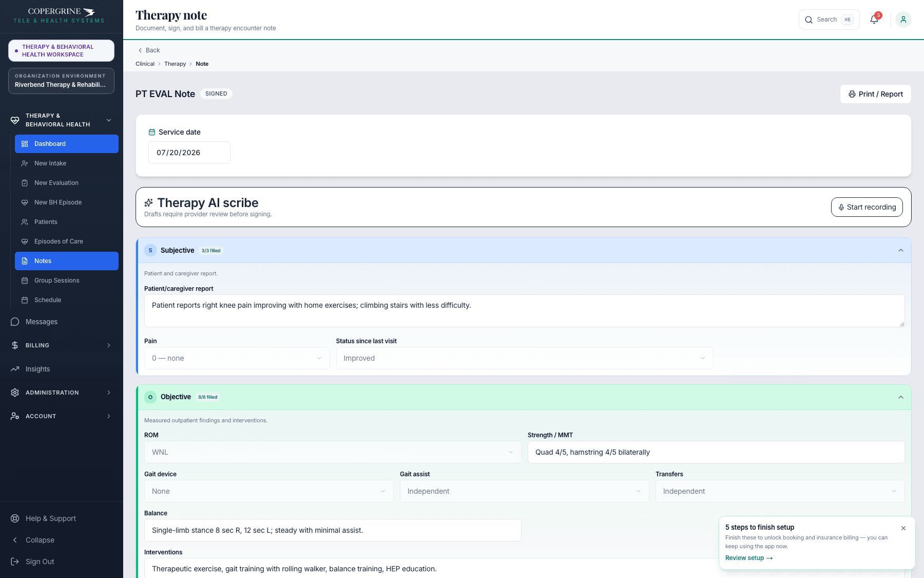924x578 pixels.
Task: Open Patients menu item
Action: [67, 222]
